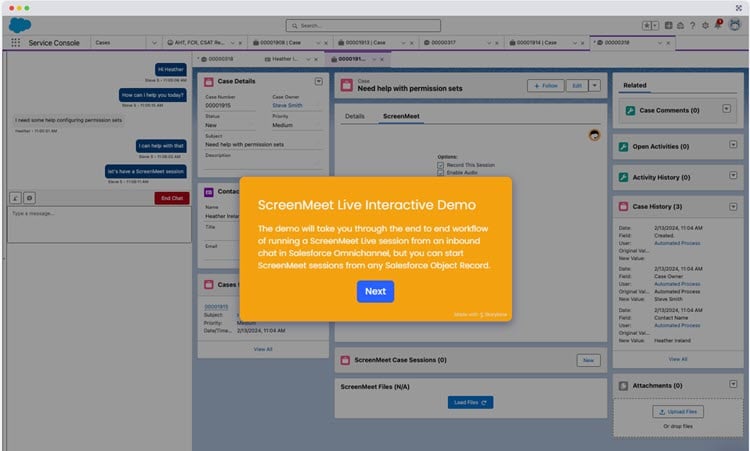Click the ScreenMeet agent avatar icon

(x=594, y=135)
